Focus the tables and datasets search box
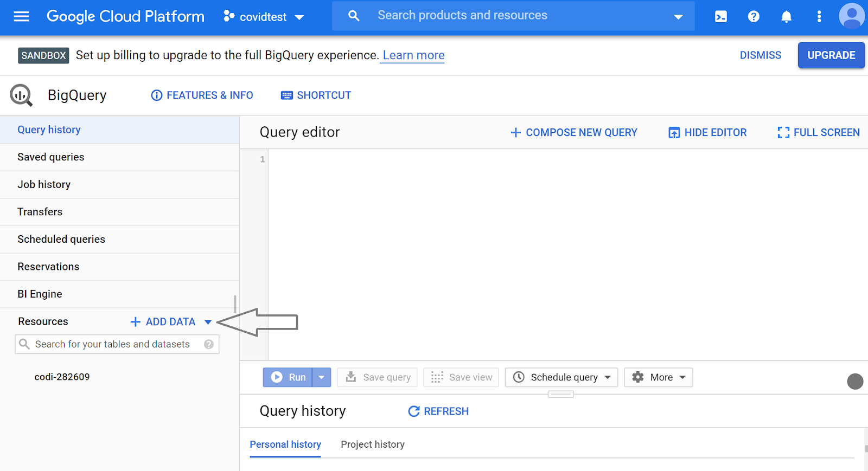 point(117,344)
